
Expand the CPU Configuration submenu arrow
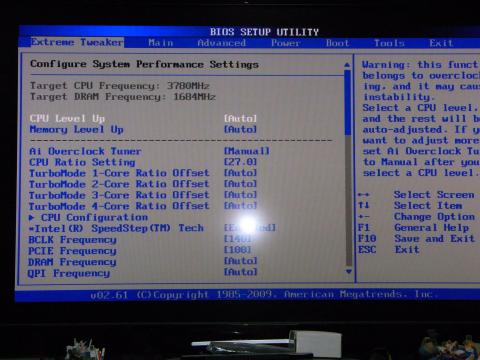tap(32, 218)
